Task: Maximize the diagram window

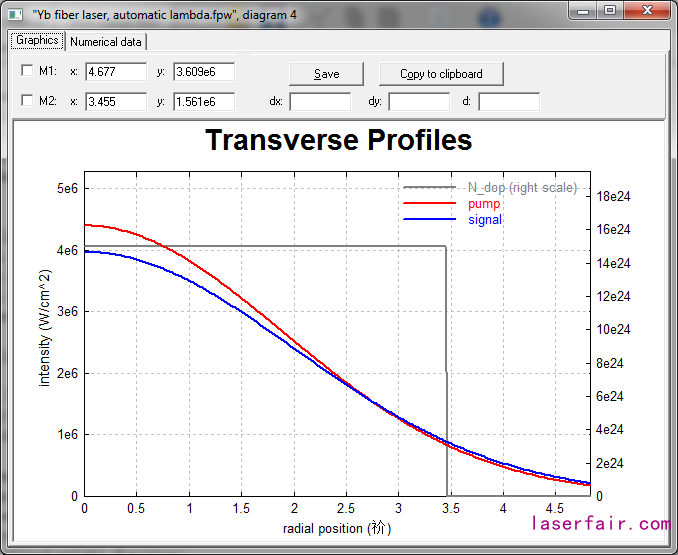Action: coord(611,11)
